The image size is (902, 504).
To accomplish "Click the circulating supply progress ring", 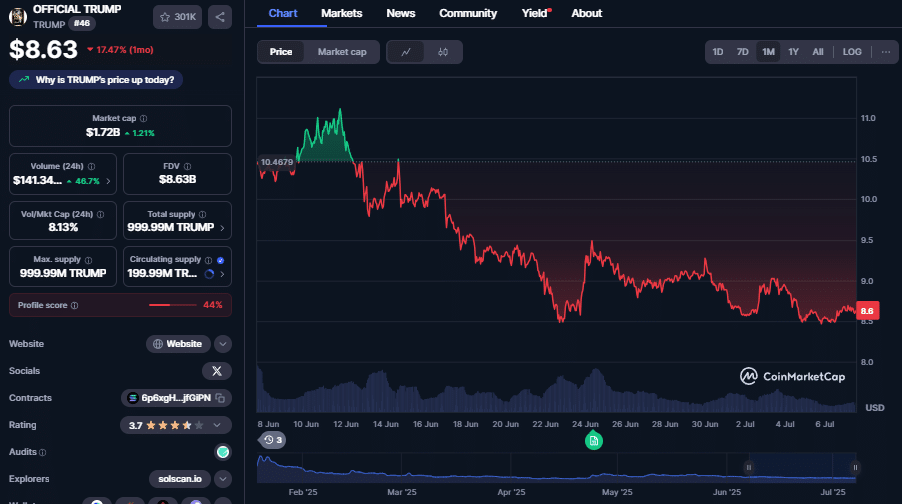I will (x=209, y=274).
